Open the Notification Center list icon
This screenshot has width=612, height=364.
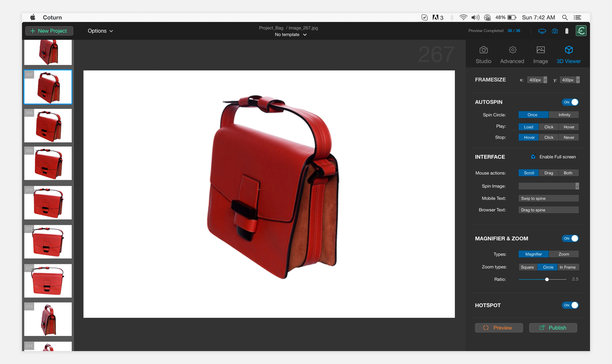[577, 18]
